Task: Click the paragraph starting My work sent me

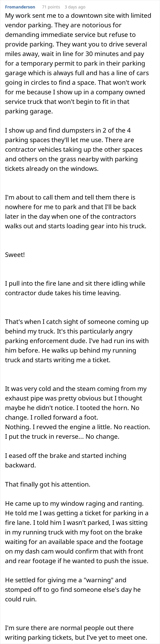Action: coord(78,63)
